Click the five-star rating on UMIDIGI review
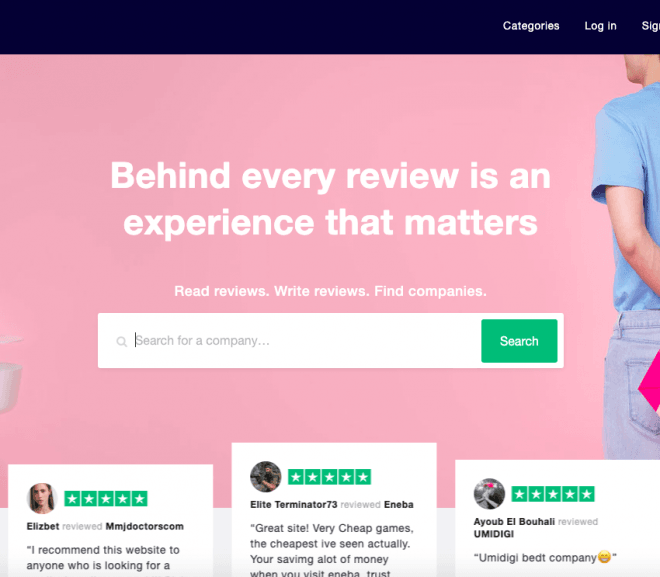Image resolution: width=660 pixels, height=577 pixels. pos(553,494)
